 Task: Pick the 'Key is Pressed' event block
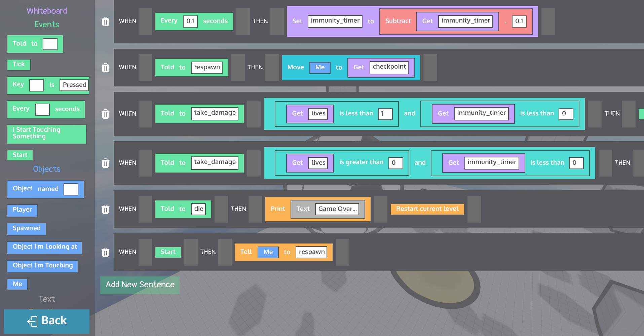tap(48, 85)
